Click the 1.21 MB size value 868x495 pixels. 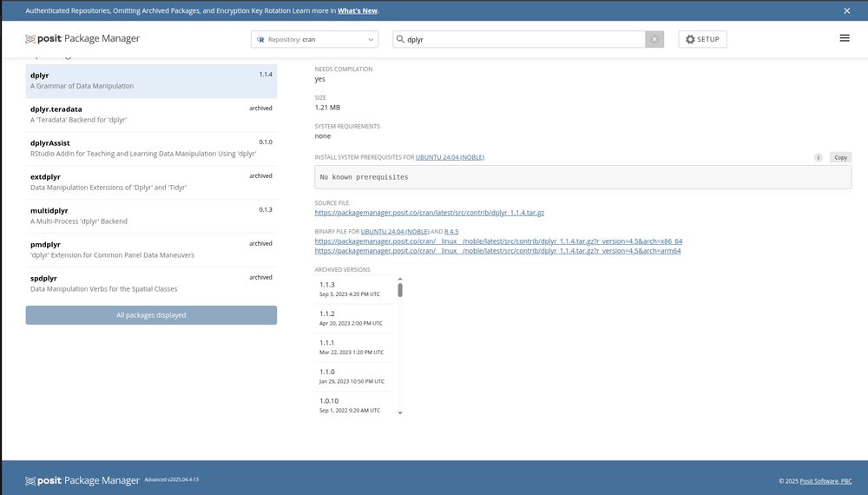[x=327, y=108]
